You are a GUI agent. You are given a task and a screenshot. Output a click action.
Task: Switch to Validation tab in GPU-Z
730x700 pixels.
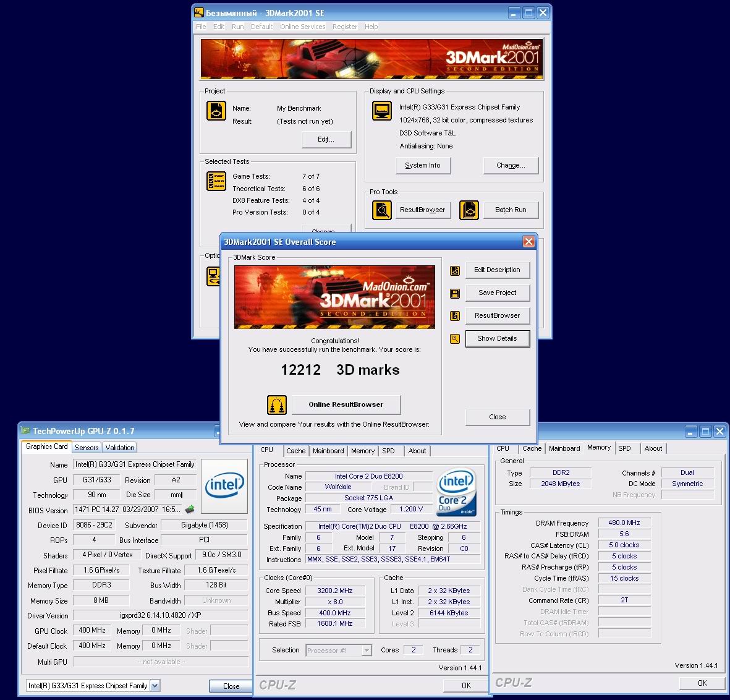(x=120, y=448)
